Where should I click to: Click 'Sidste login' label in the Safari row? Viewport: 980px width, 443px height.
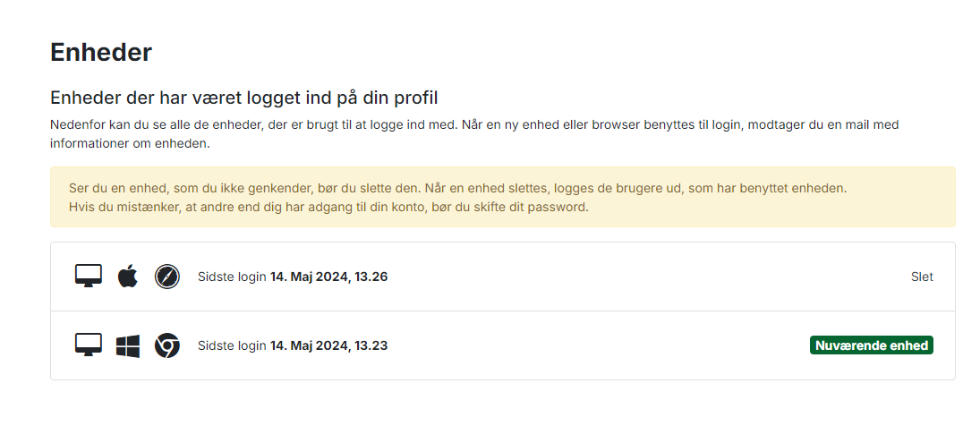[232, 277]
